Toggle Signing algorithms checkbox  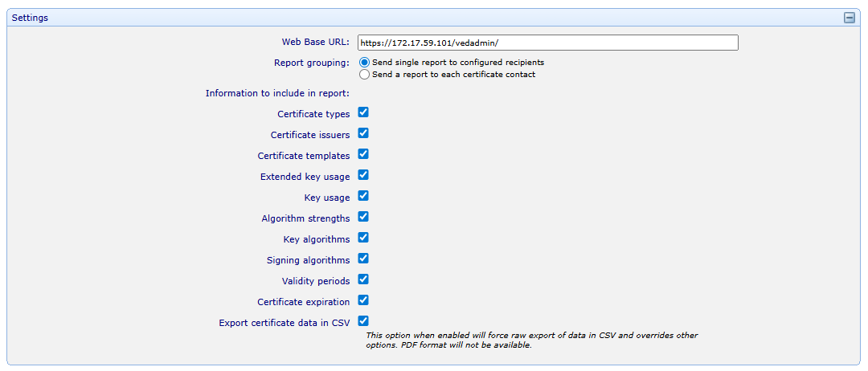coord(363,259)
